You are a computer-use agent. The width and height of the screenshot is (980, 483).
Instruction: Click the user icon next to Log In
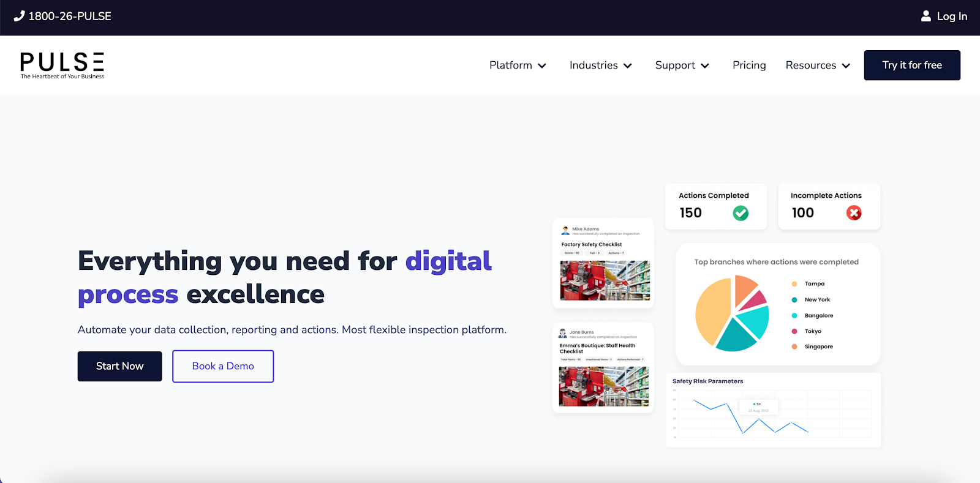point(926,17)
